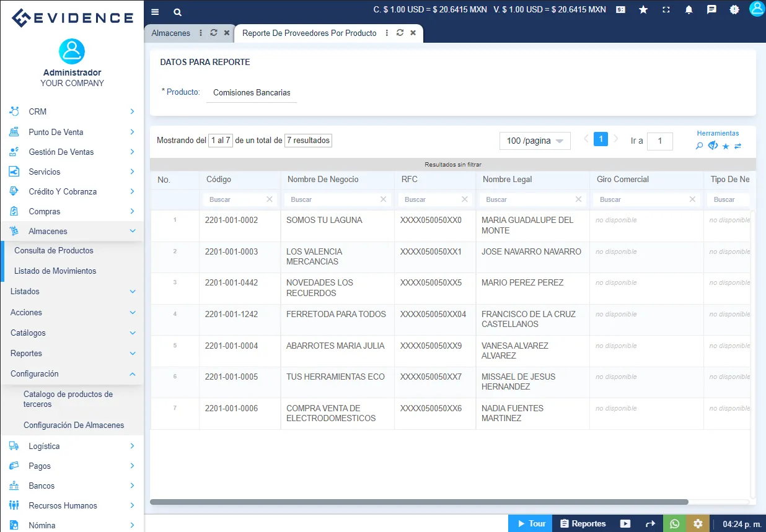Open the chat messages icon in top bar
Viewport: 766px width, 532px height.
point(711,9)
